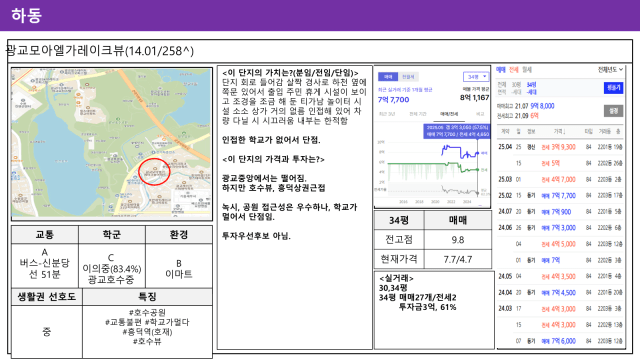The image size is (640, 360).
Task: Open the 34평 size dropdown on the chart
Action: 476,77
